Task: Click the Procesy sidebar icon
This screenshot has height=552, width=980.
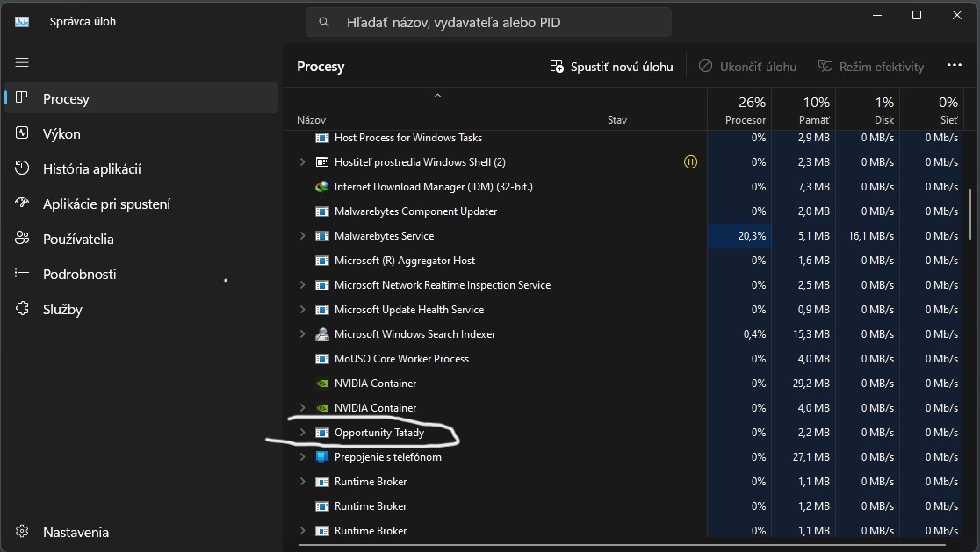Action: point(22,98)
